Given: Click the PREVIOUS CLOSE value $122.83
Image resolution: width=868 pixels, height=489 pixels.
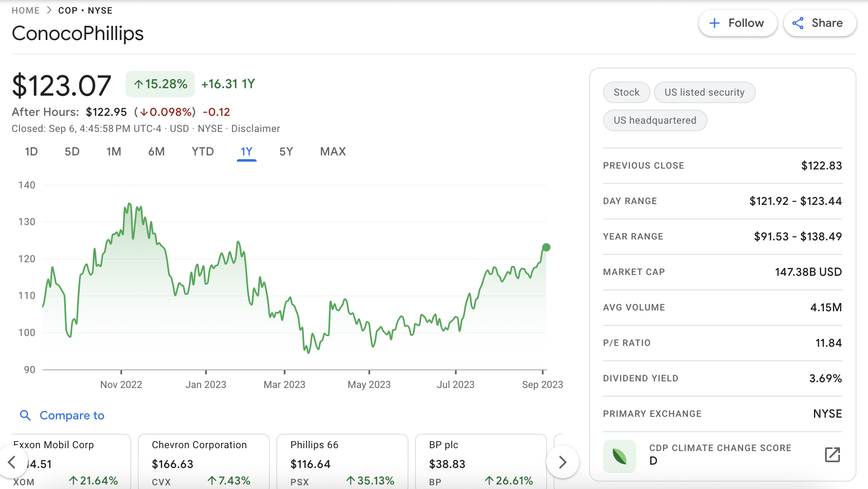Looking at the screenshot, I should coord(821,166).
